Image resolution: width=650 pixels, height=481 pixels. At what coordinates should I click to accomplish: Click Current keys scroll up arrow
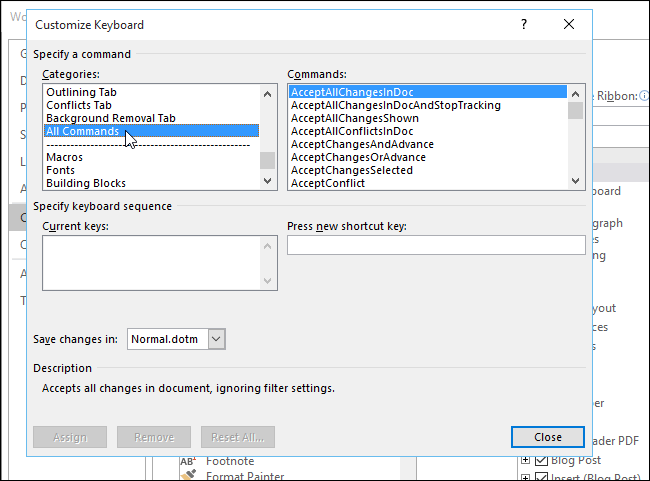tap(268, 245)
